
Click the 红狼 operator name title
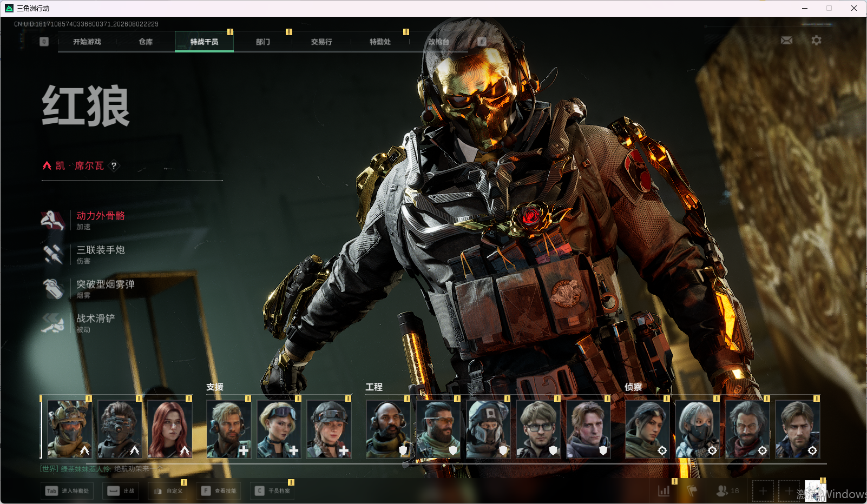coord(86,106)
